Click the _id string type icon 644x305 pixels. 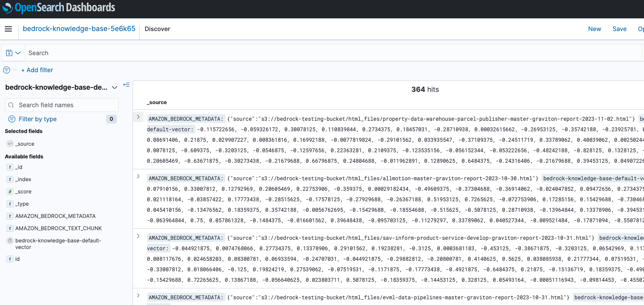[10, 167]
